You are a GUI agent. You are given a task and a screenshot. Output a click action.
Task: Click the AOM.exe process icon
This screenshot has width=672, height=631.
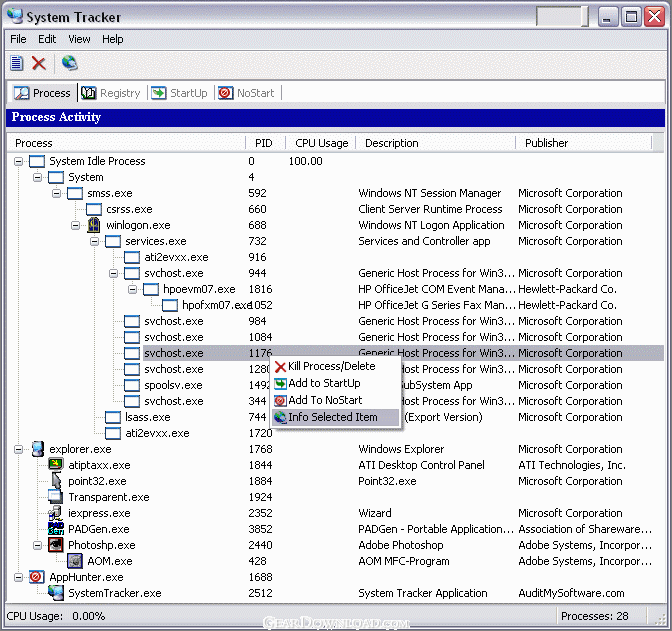75,561
